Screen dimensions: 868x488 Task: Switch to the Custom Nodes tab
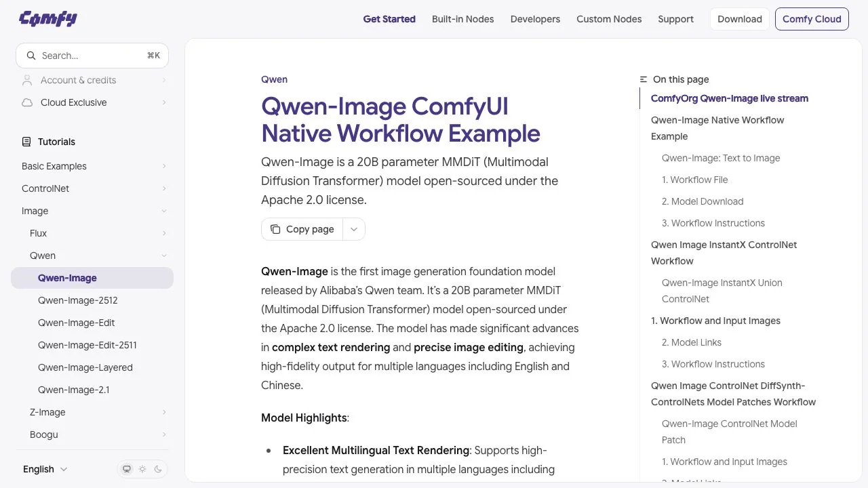(x=609, y=19)
